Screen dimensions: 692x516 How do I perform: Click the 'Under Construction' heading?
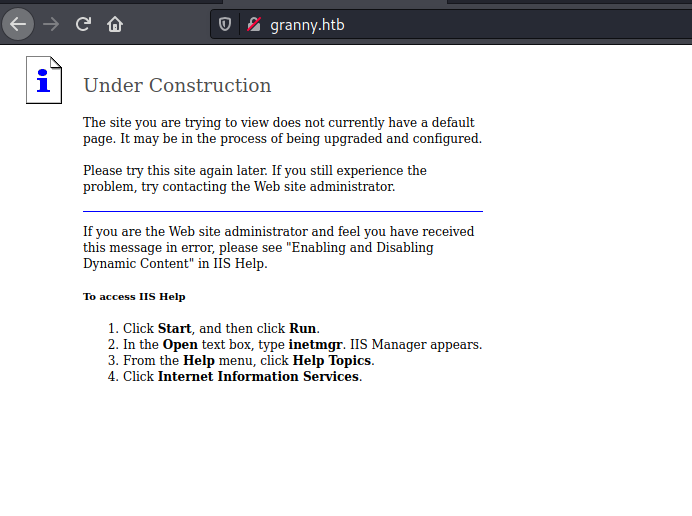click(x=177, y=85)
